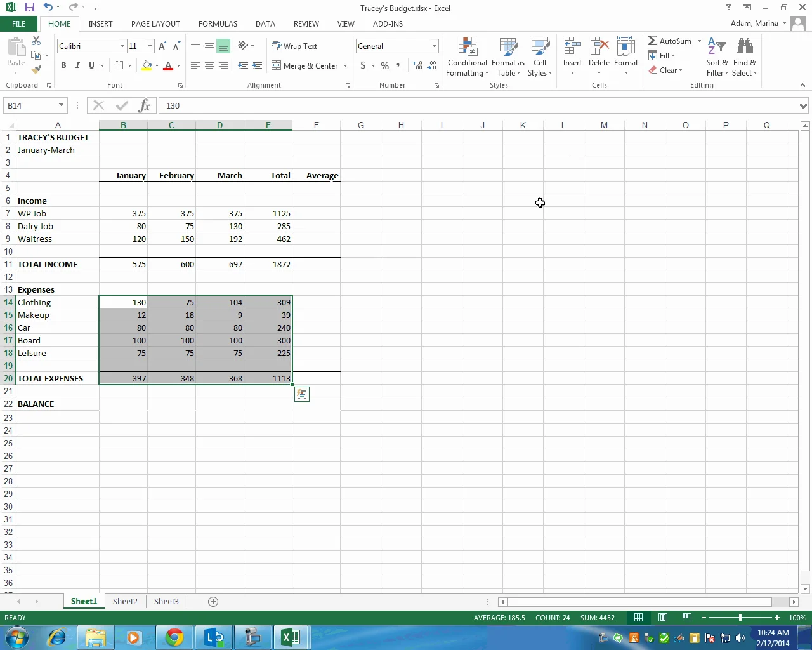Viewport: 812px width, 650px height.
Task: Toggle Center horizontal alignment
Action: tap(209, 65)
